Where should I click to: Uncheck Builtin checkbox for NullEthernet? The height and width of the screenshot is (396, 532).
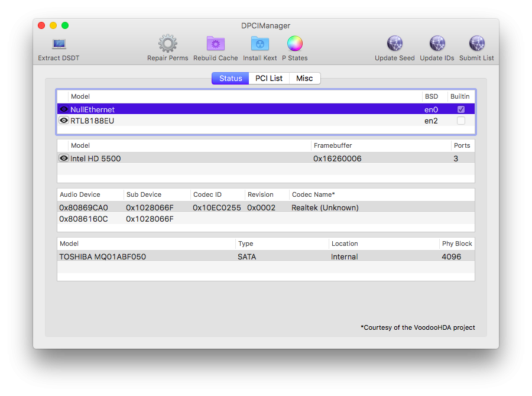(460, 109)
